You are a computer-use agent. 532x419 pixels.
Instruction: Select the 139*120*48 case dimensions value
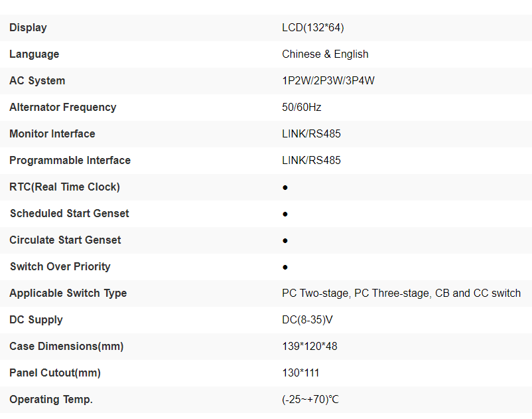point(310,347)
